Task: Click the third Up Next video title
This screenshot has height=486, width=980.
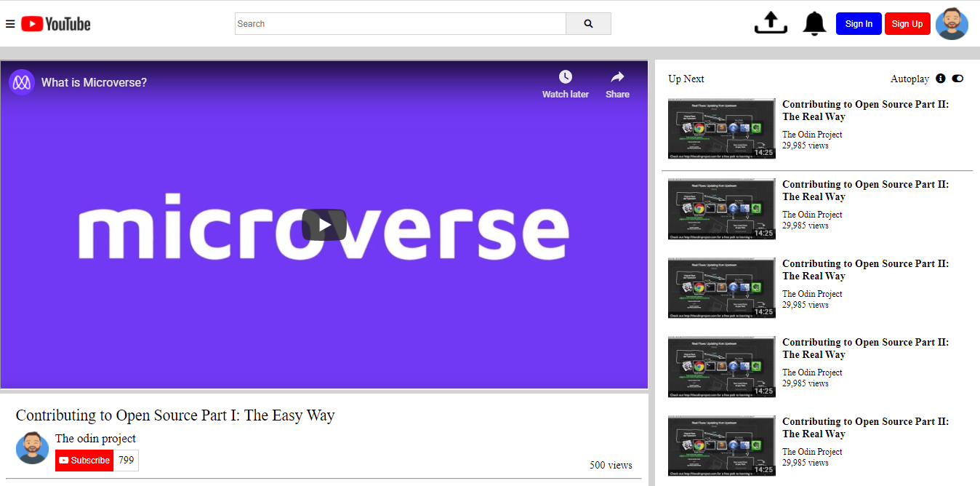Action: pos(866,270)
